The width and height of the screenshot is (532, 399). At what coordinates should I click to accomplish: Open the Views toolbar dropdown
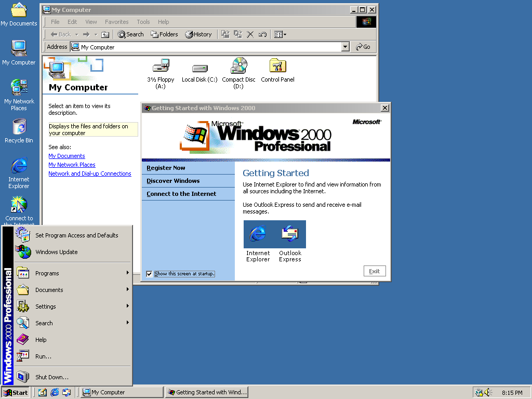point(280,34)
